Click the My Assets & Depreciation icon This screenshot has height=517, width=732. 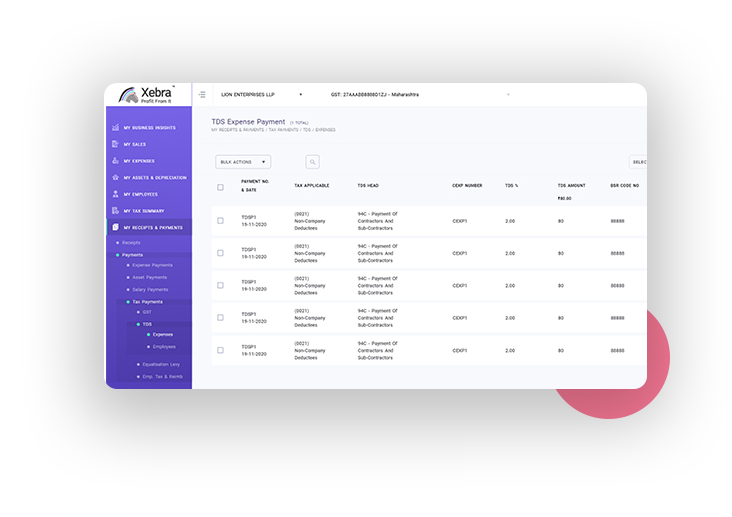[116, 177]
